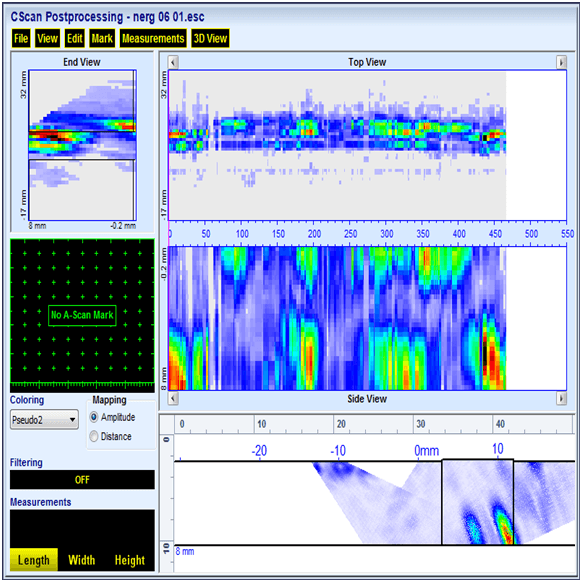Image resolution: width=582 pixels, height=582 pixels.
Task: Select the Amplitude mapping option
Action: [x=94, y=417]
